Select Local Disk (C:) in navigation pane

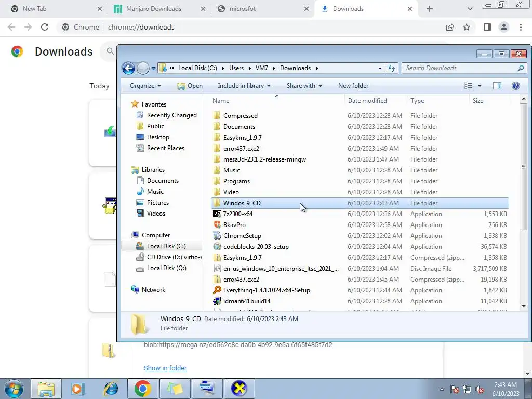[x=166, y=246]
